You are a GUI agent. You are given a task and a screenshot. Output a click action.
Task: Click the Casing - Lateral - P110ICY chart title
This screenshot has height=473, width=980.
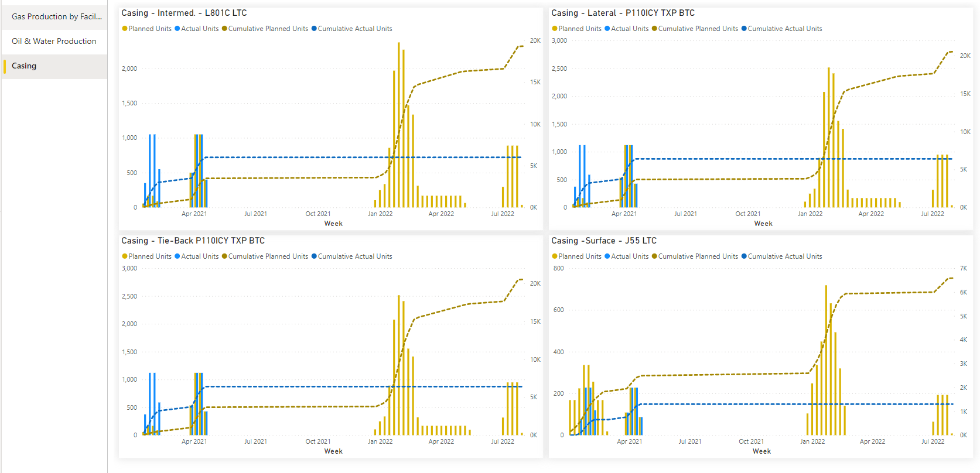point(623,13)
